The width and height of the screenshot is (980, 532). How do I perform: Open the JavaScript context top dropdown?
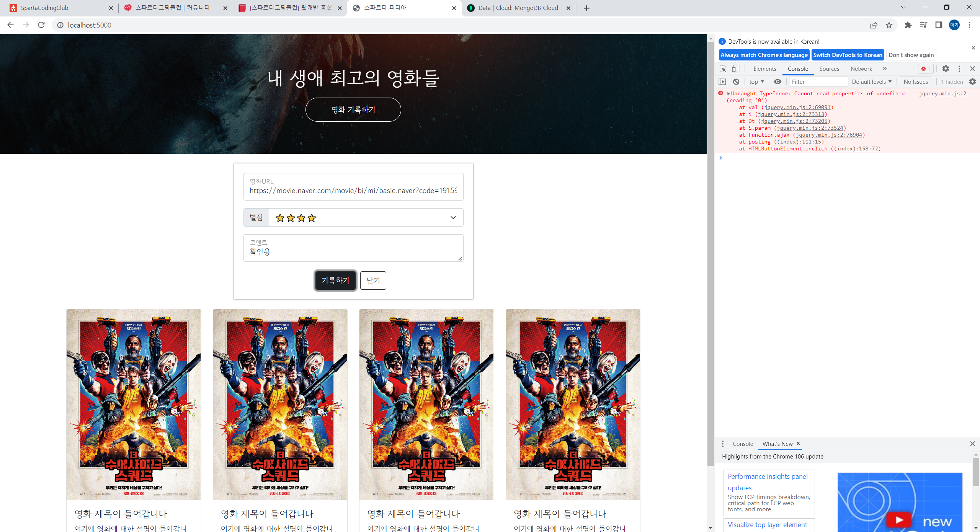point(757,82)
